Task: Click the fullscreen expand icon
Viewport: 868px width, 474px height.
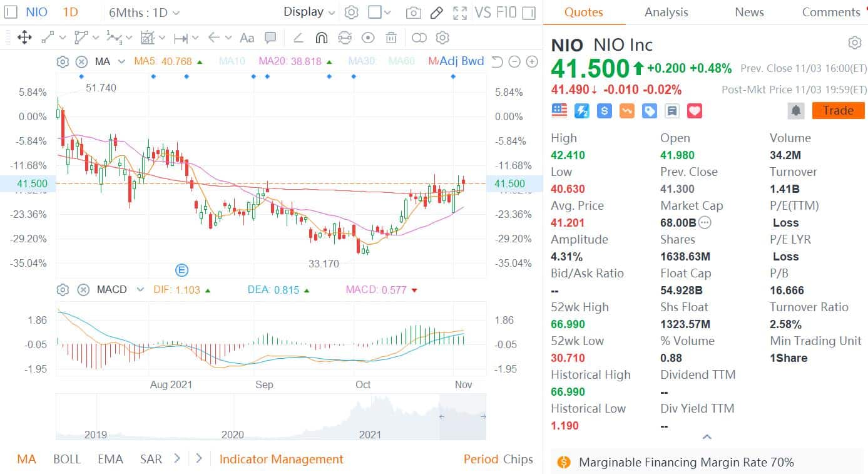Action: point(460,11)
